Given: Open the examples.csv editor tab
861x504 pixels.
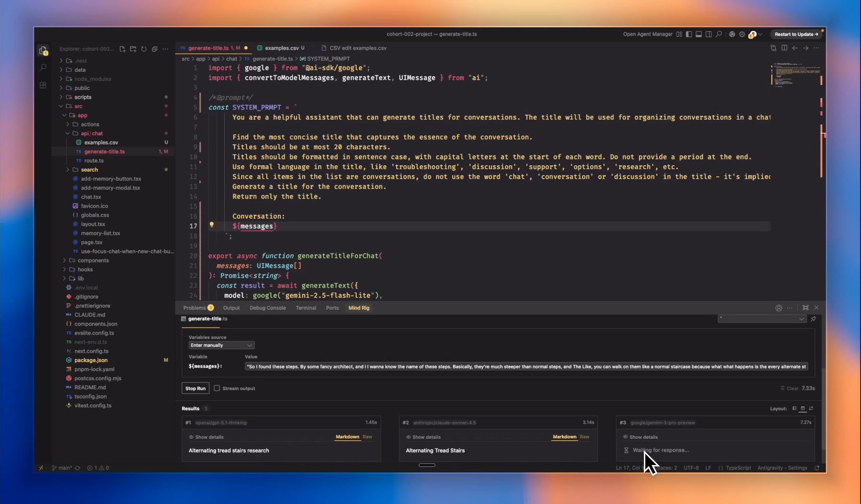Looking at the screenshot, I should pyautogui.click(x=283, y=48).
